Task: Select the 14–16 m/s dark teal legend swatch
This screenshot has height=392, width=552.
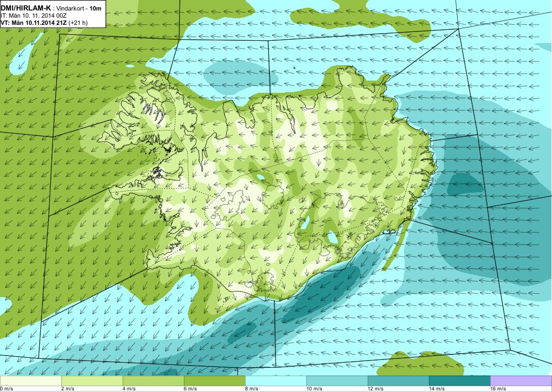Action: click(459, 381)
